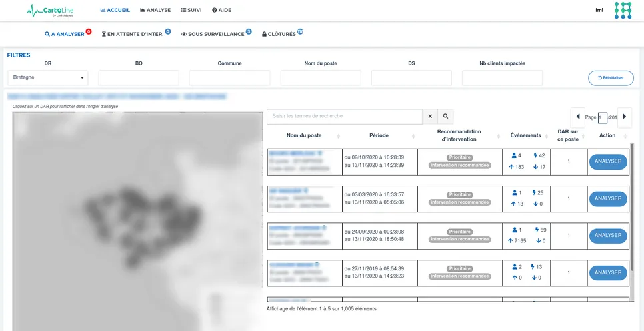Viewport: 644px width, 331px height.
Task: Click the user icon with count 2
Action: (514, 267)
